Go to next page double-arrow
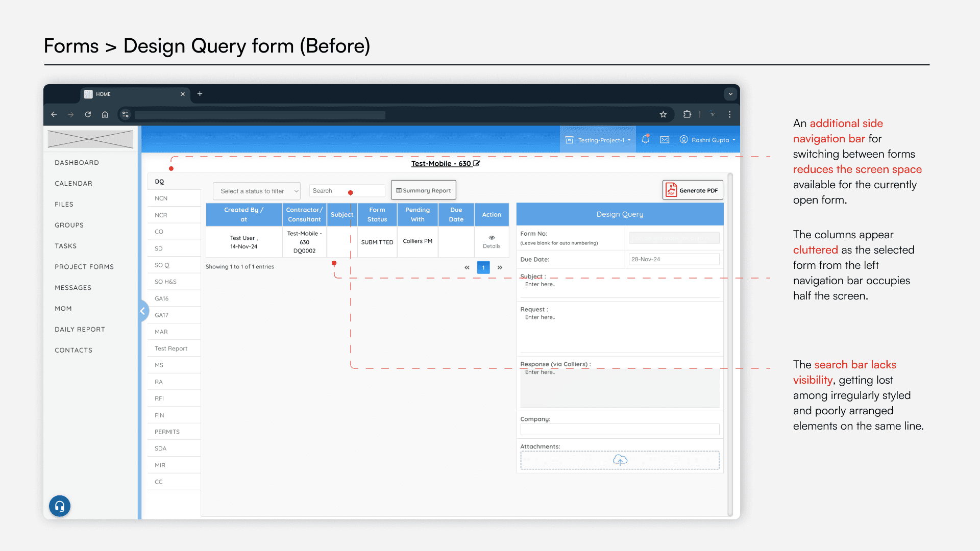The height and width of the screenshot is (551, 980). (500, 267)
